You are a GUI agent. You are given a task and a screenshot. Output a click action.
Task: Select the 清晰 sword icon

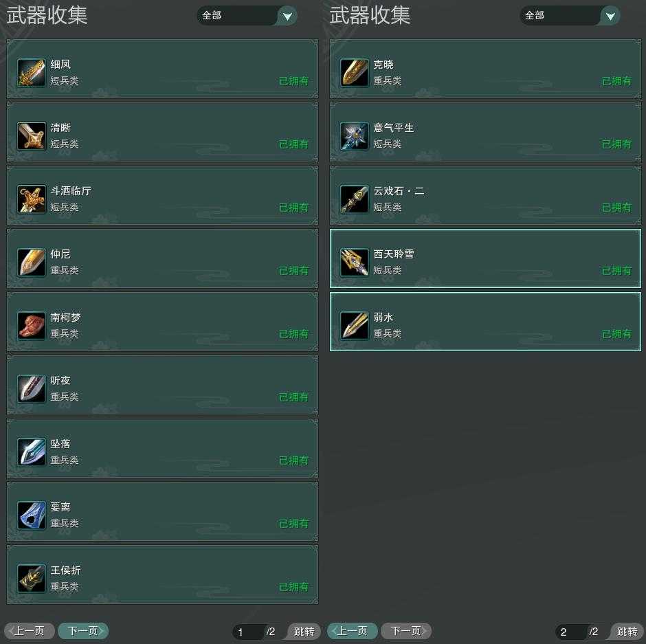pyautogui.click(x=32, y=135)
